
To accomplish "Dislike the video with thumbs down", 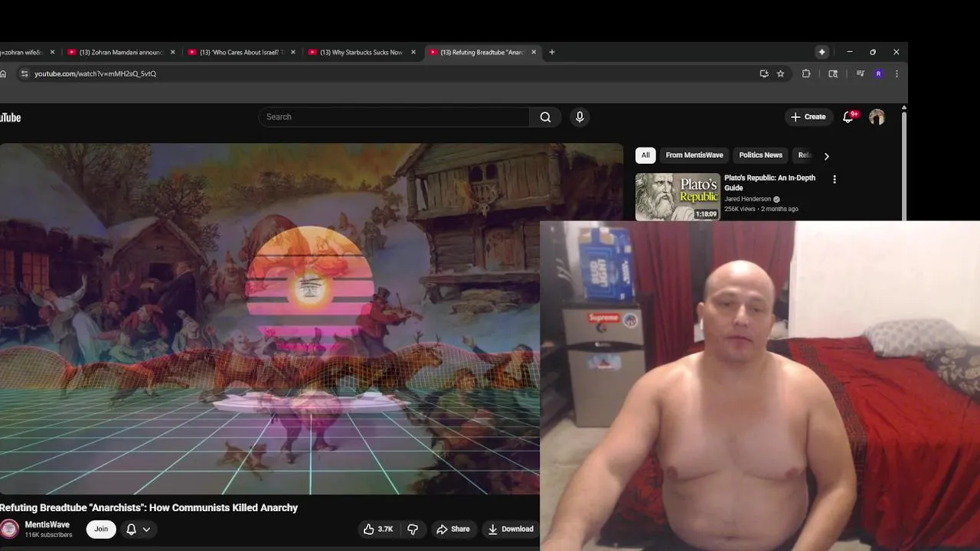I will click(x=413, y=529).
